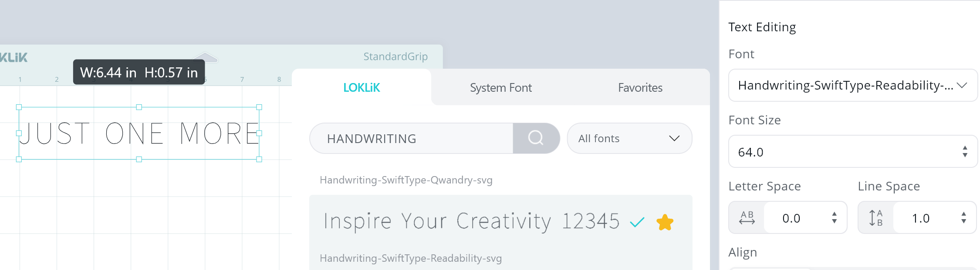Click the magnifier search button
Image resolution: width=980 pixels, height=270 pixels.
(x=536, y=138)
